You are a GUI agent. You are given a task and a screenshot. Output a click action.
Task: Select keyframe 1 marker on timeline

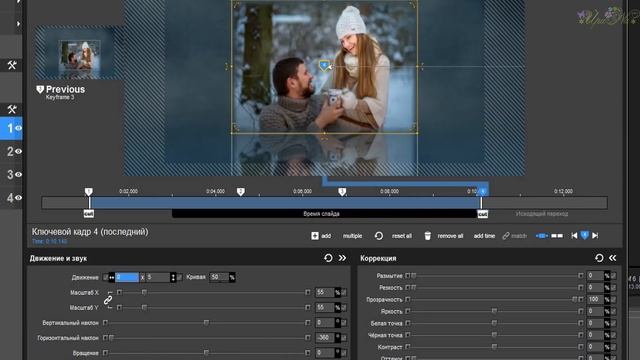click(x=89, y=191)
